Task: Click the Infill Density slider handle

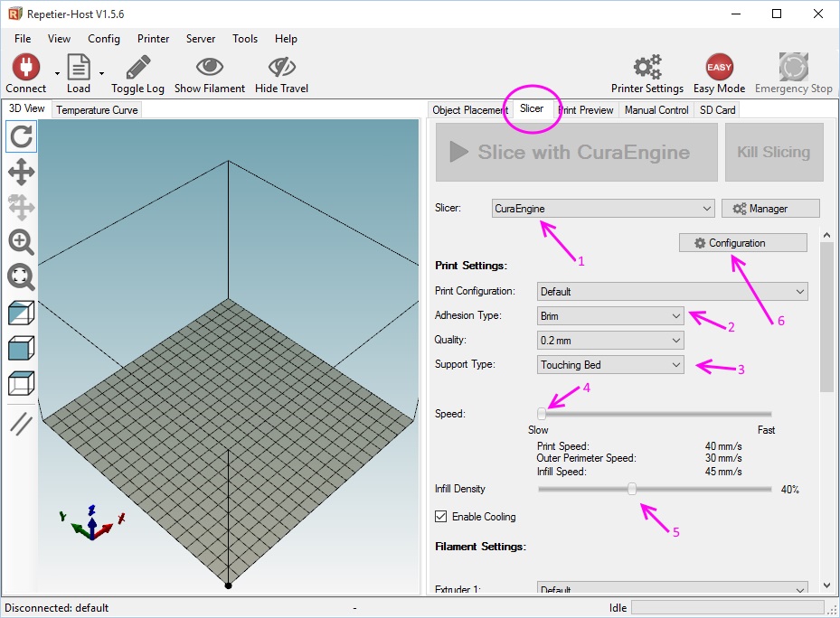Action: [x=632, y=489]
